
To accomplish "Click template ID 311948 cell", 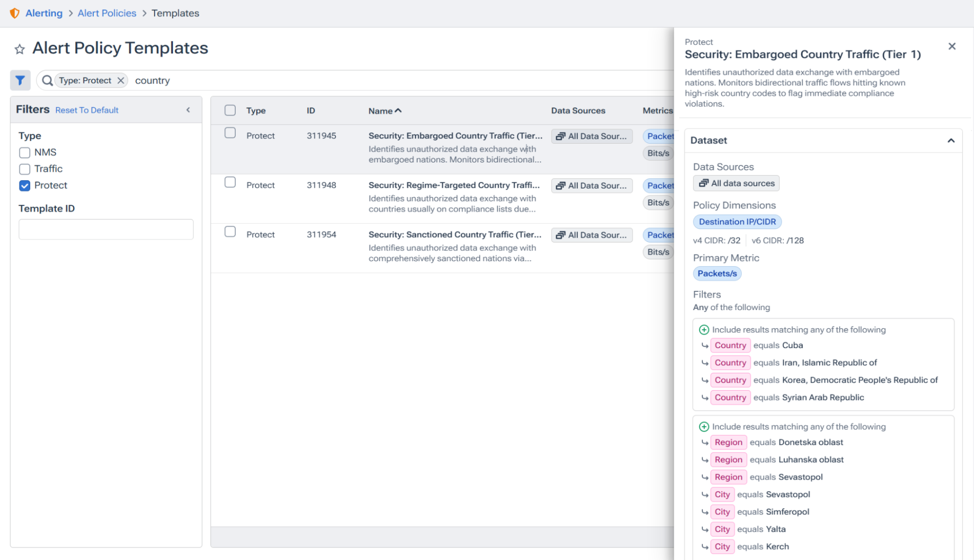I will [x=322, y=185].
